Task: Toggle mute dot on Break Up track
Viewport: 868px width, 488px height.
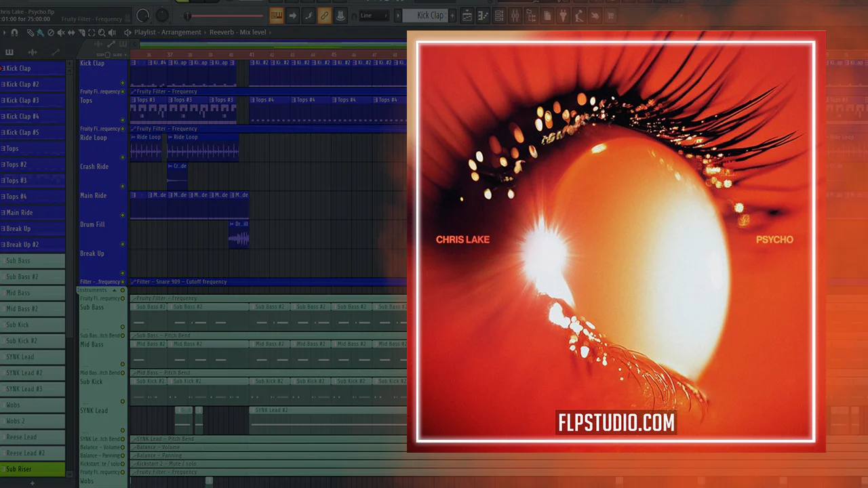Action: pos(123,273)
